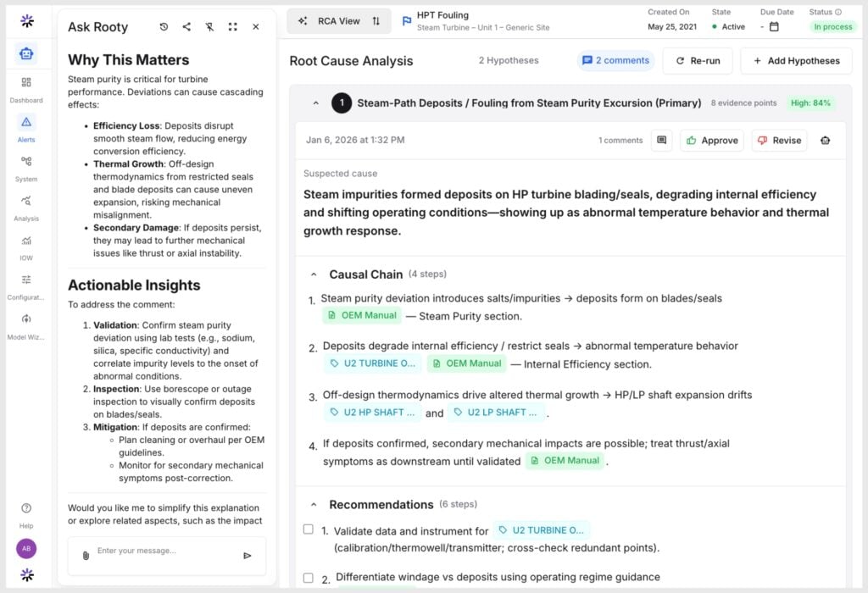Click the Status info icon
The width and height of the screenshot is (868, 593).
(838, 12)
